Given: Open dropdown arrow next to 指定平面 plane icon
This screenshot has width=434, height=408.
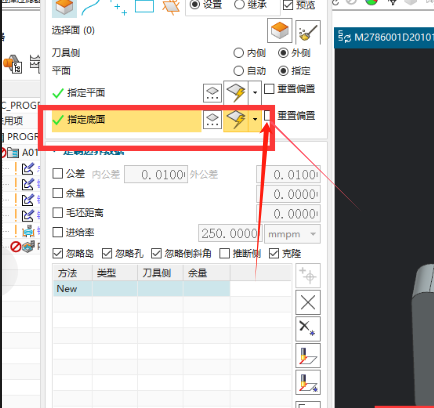Looking at the screenshot, I should point(255,92).
